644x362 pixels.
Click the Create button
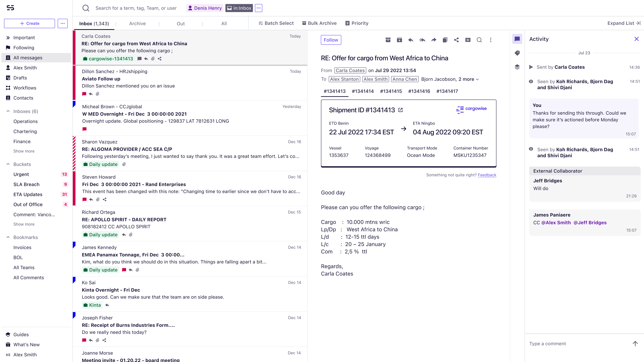(x=30, y=23)
